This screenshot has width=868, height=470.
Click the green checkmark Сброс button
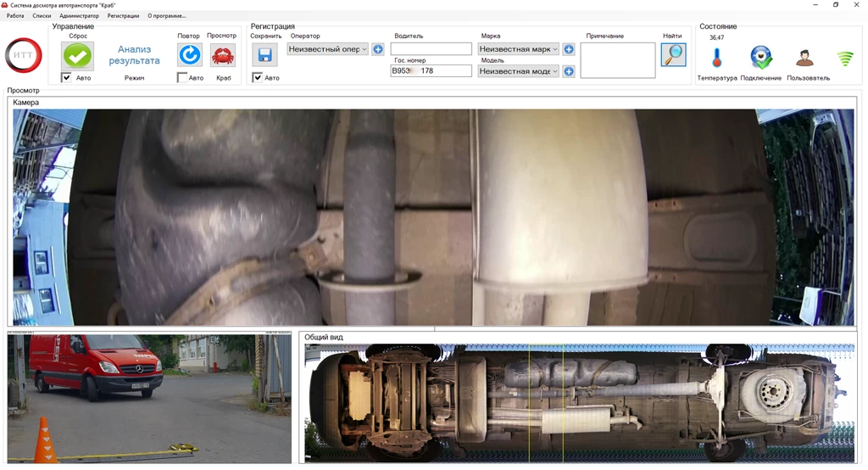78,56
